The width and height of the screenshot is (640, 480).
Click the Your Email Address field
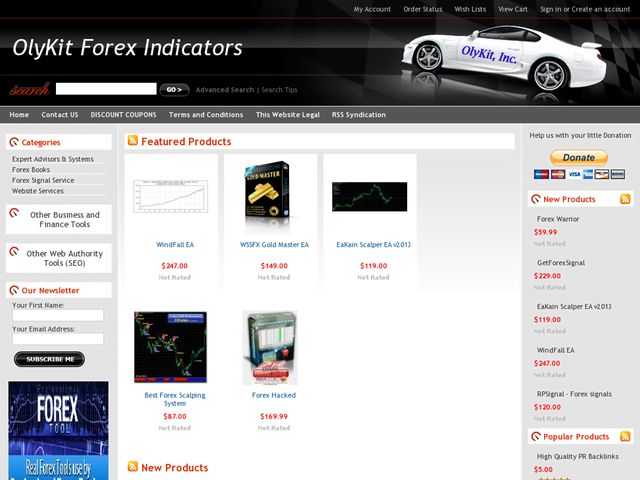pyautogui.click(x=58, y=339)
